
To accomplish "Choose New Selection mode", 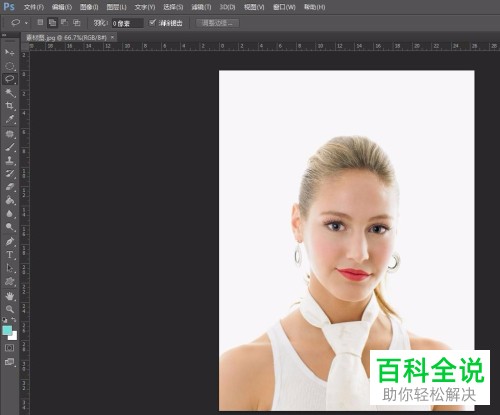I will 40,22.
